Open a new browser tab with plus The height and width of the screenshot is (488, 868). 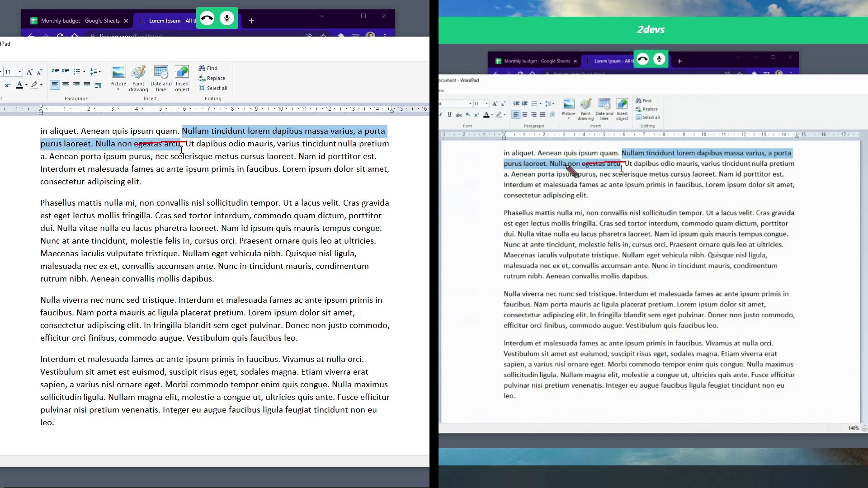[x=251, y=21]
